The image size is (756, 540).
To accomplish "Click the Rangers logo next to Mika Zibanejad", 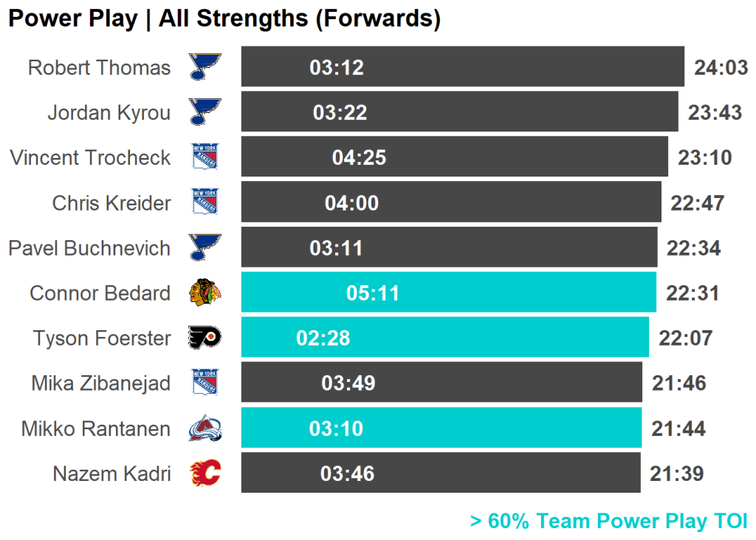I will (x=205, y=383).
